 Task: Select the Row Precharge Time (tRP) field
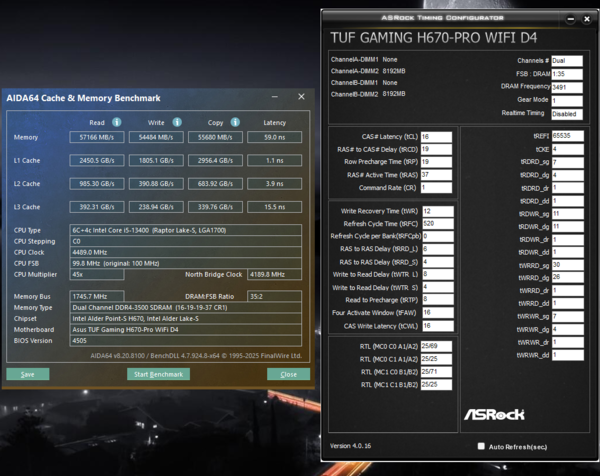(437, 162)
